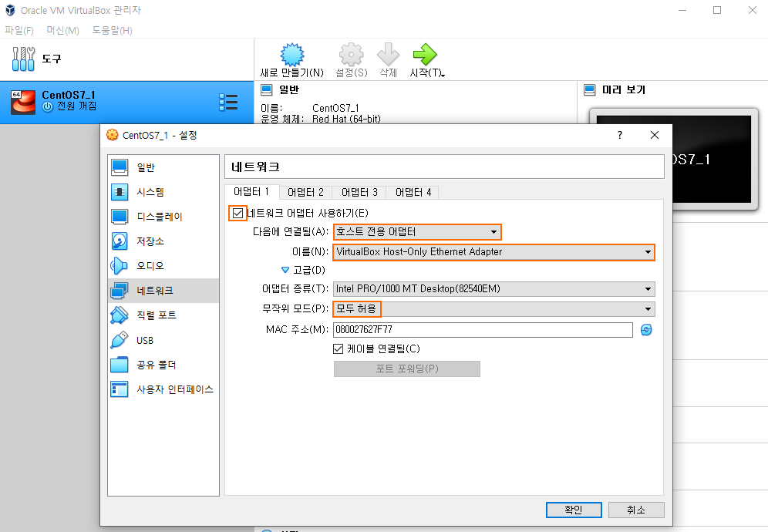Open 어댑터 종류 dropdown
768x532 pixels.
(493, 289)
